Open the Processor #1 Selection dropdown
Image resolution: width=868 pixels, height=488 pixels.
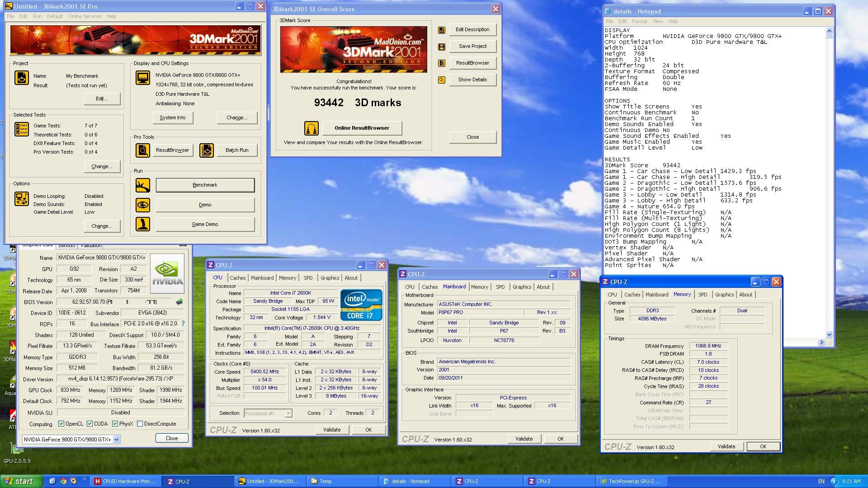click(288, 413)
